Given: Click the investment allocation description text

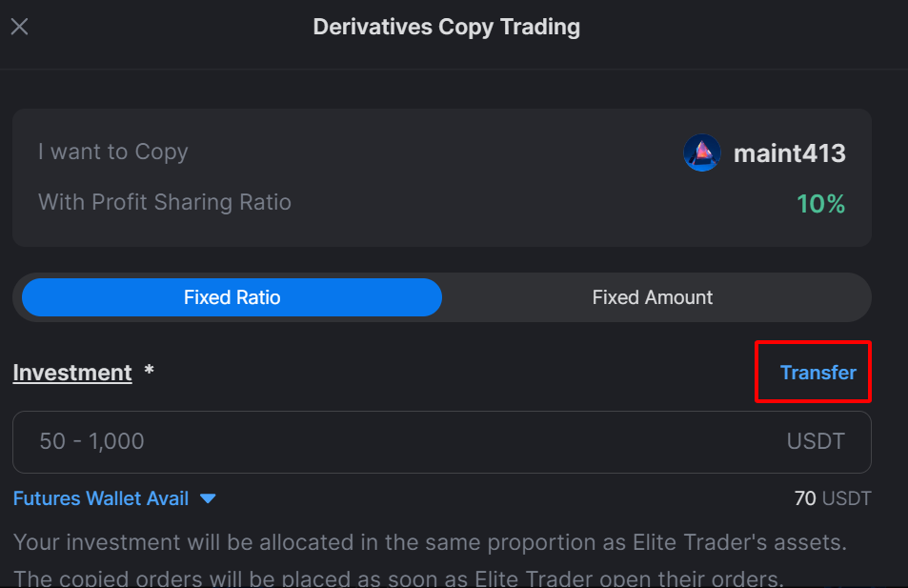Looking at the screenshot, I should (430, 543).
